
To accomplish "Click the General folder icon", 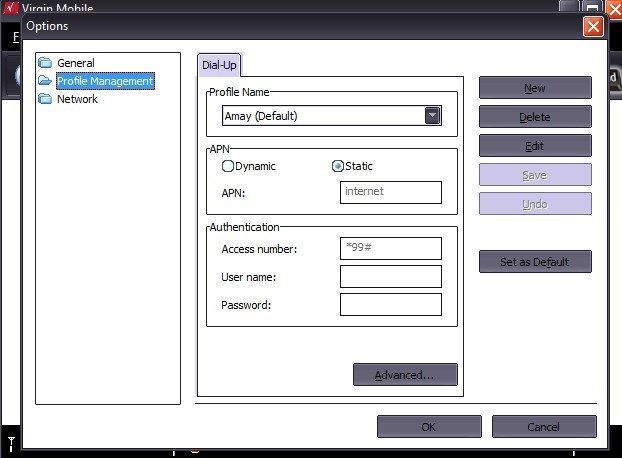I will (x=45, y=63).
